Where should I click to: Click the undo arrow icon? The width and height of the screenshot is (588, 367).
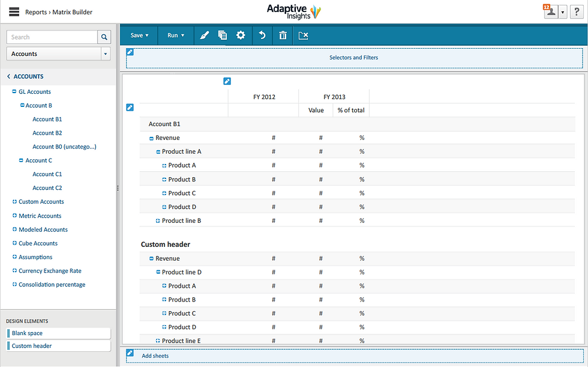click(262, 35)
